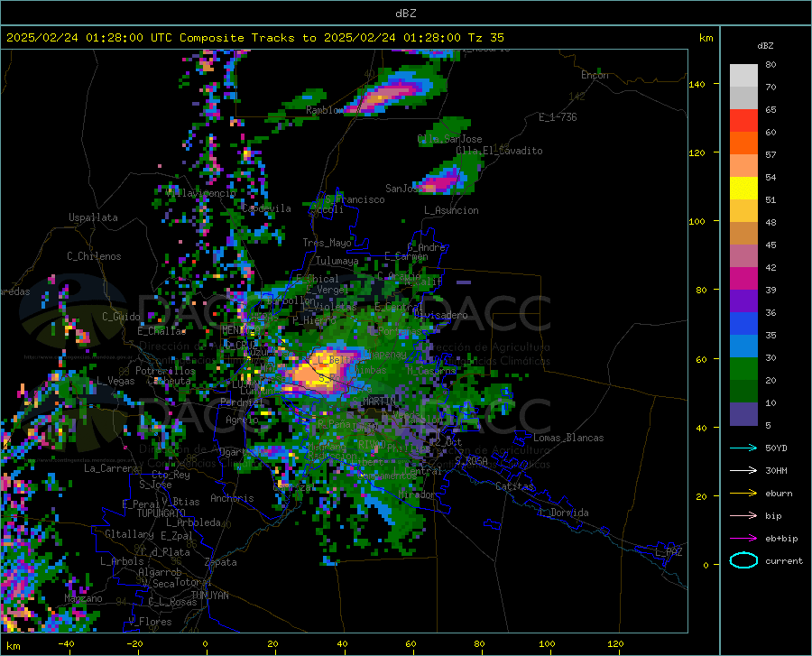The height and width of the screenshot is (656, 812).
Task: Click the C_Chilenos place label
Action: [x=94, y=256]
